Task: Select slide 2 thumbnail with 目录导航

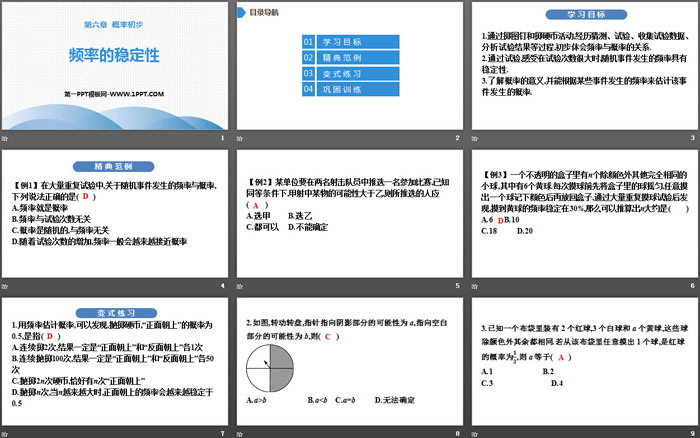Action: point(350,66)
